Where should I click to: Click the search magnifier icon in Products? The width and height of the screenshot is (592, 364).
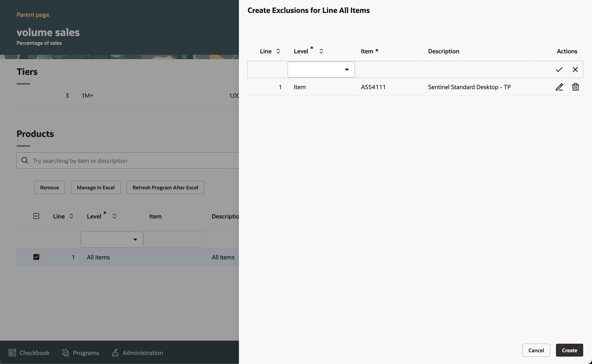coord(25,160)
